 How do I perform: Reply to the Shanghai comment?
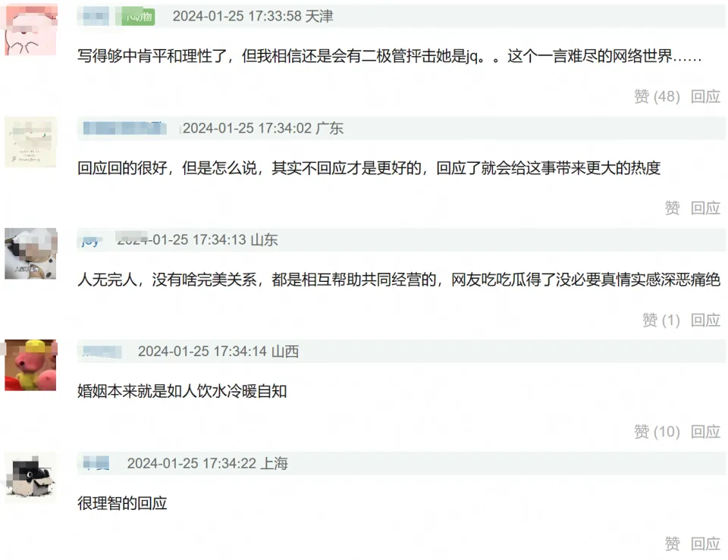pos(705,544)
